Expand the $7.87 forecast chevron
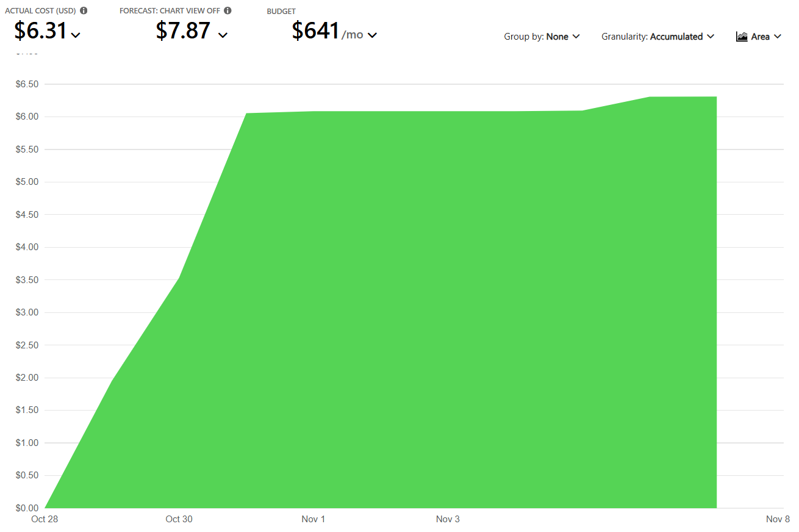Image resolution: width=799 pixels, height=532 pixels. 223,35
